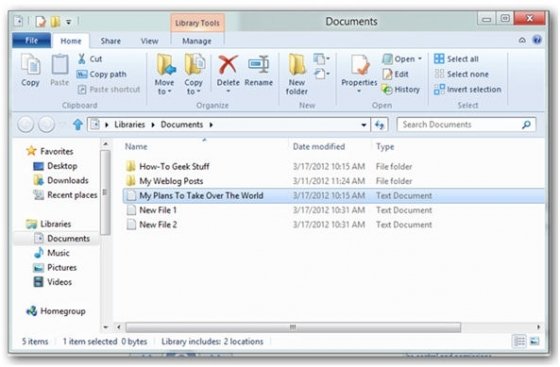Open the File menu
The image size is (560, 367).
31,41
